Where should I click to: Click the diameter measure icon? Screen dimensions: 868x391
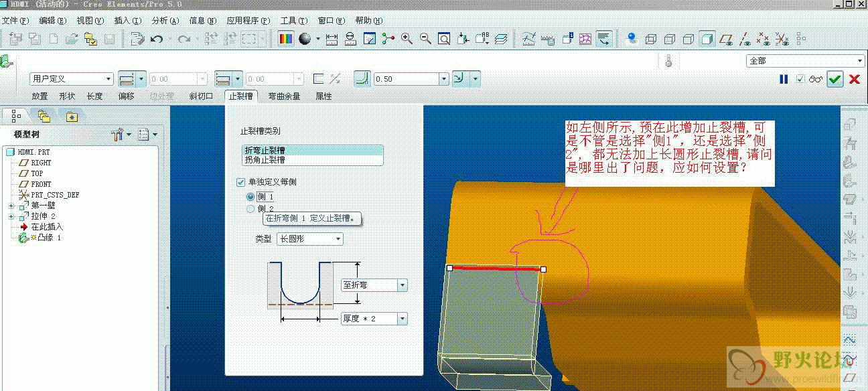(x=350, y=39)
